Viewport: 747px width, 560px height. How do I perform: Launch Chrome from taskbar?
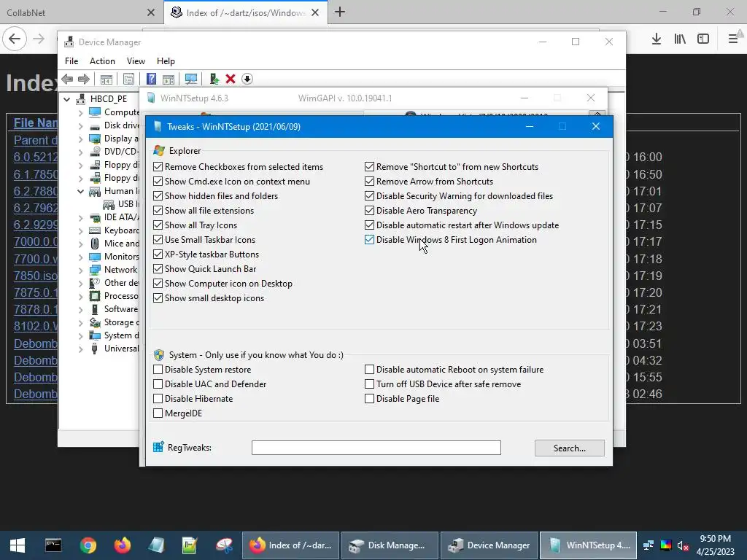pos(88,545)
